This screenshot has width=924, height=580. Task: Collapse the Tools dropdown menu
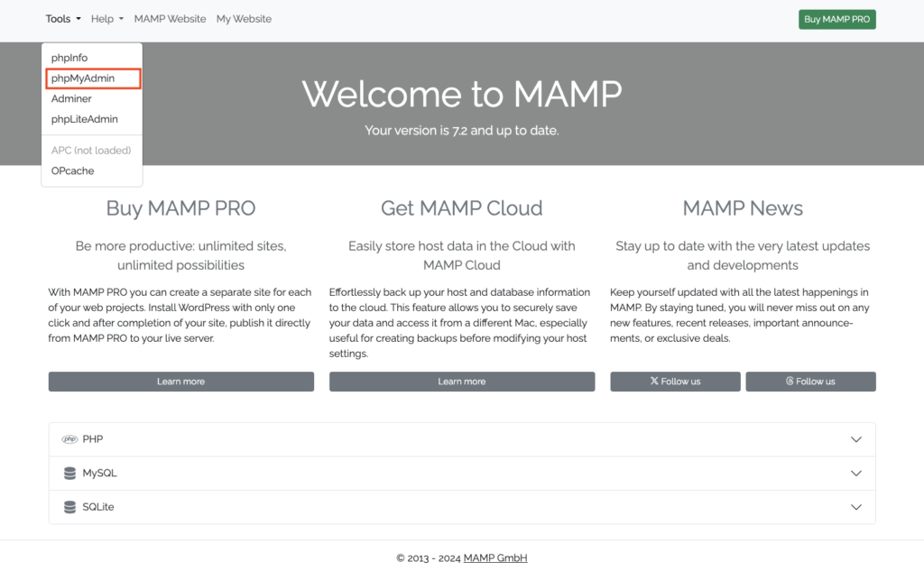[x=63, y=19]
